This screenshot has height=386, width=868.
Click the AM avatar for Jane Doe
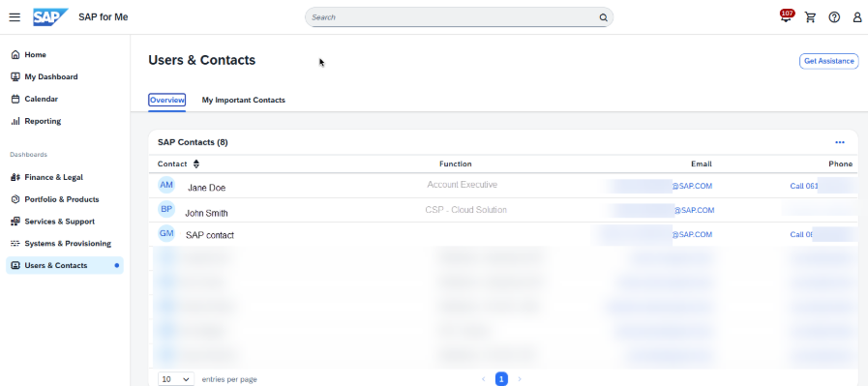point(166,185)
